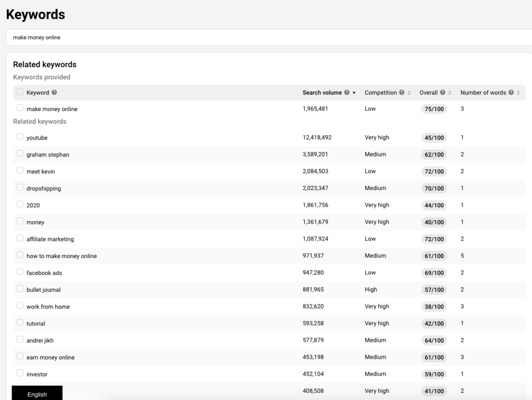Check the 'make money online' keyword checkbox
The height and width of the screenshot is (400, 532).
[20, 108]
